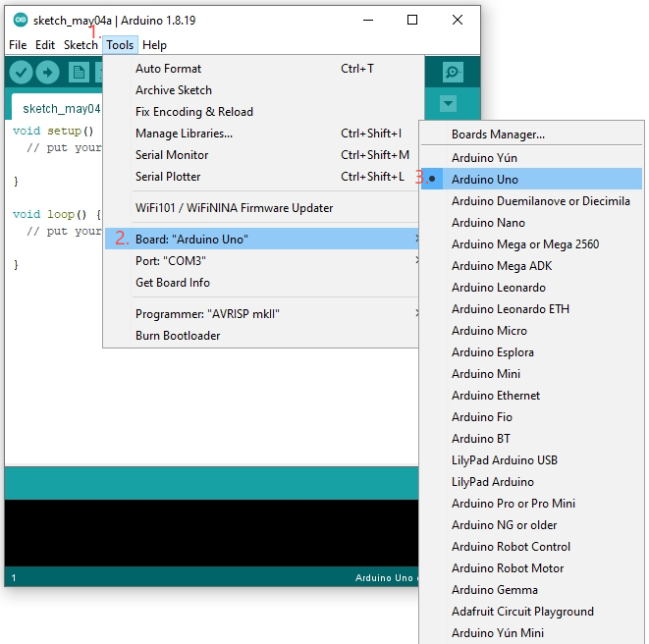The height and width of the screenshot is (644, 649).
Task: Choose Arduino Leonardo (not ETH)
Action: coord(531,288)
